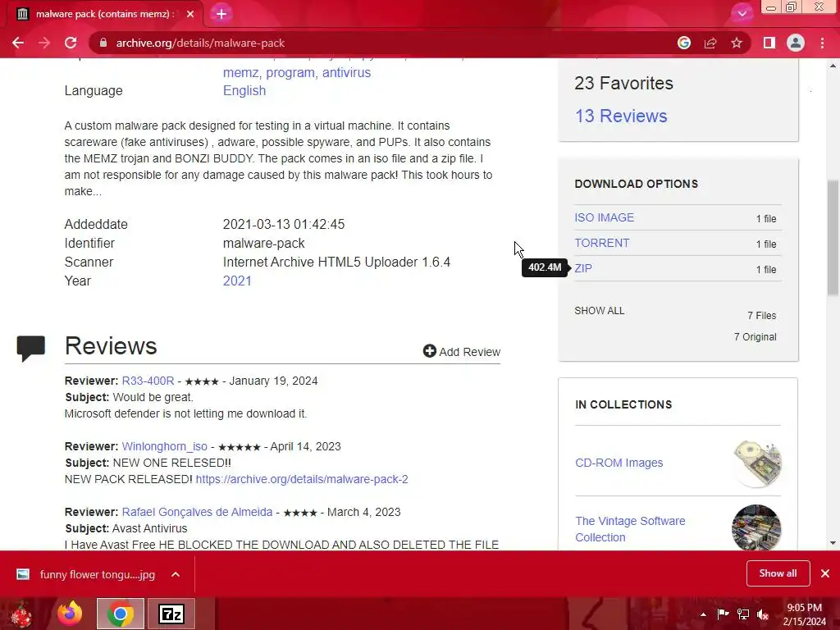Click the scrollbar down arrow
This screenshot has height=630, width=840.
[x=833, y=543]
